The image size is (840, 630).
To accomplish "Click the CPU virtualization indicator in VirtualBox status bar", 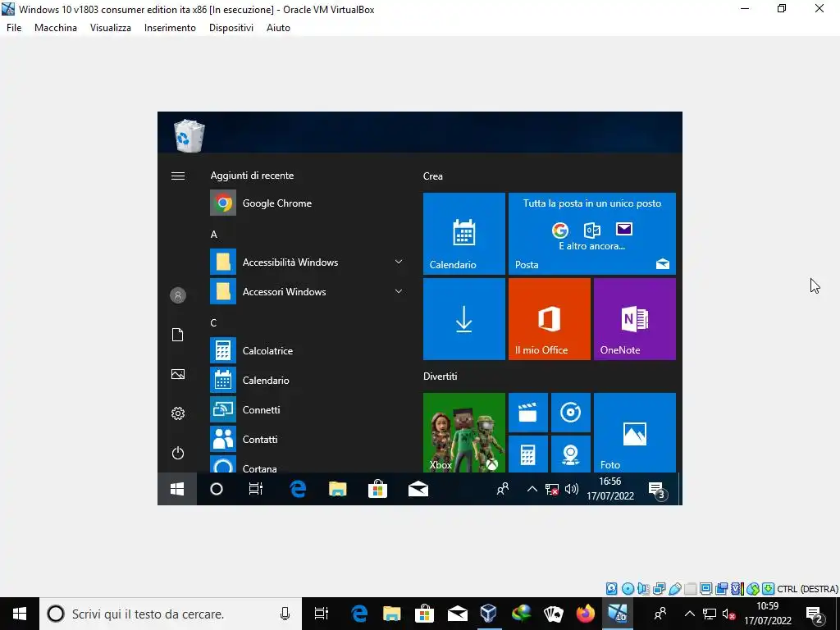I will (737, 589).
